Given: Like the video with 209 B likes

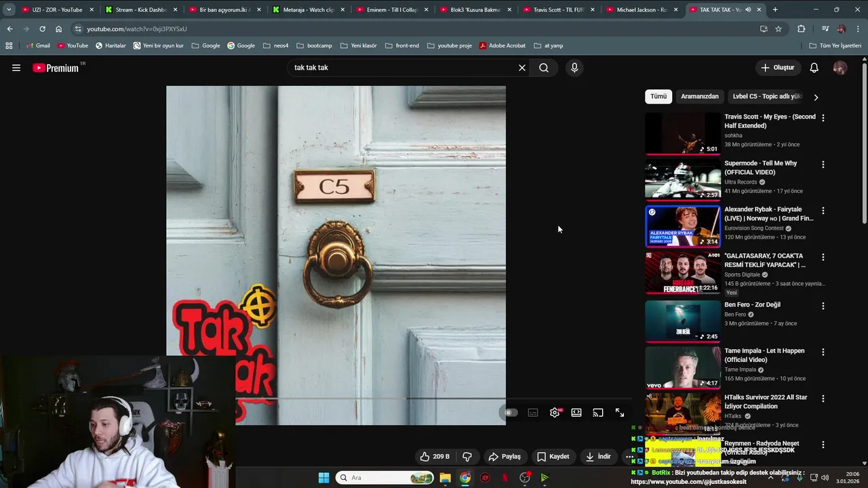Looking at the screenshot, I should pyautogui.click(x=435, y=457).
